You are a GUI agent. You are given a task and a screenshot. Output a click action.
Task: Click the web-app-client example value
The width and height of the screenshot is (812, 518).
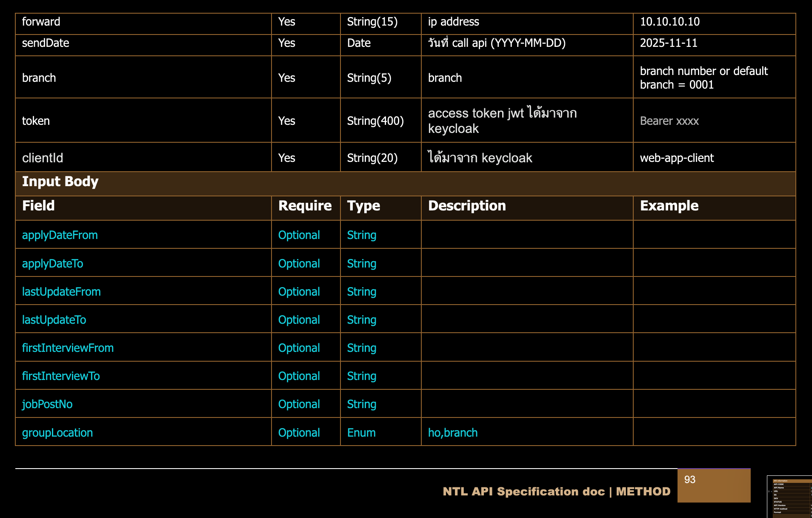coord(677,158)
